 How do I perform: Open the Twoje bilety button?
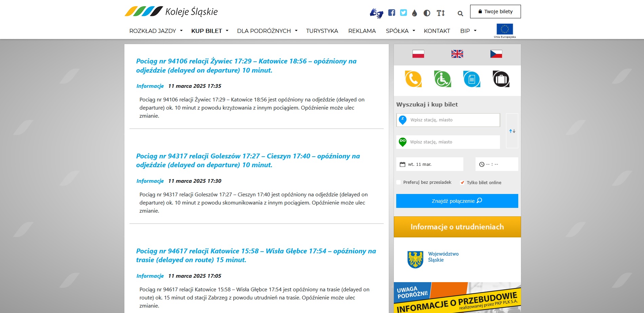[495, 12]
